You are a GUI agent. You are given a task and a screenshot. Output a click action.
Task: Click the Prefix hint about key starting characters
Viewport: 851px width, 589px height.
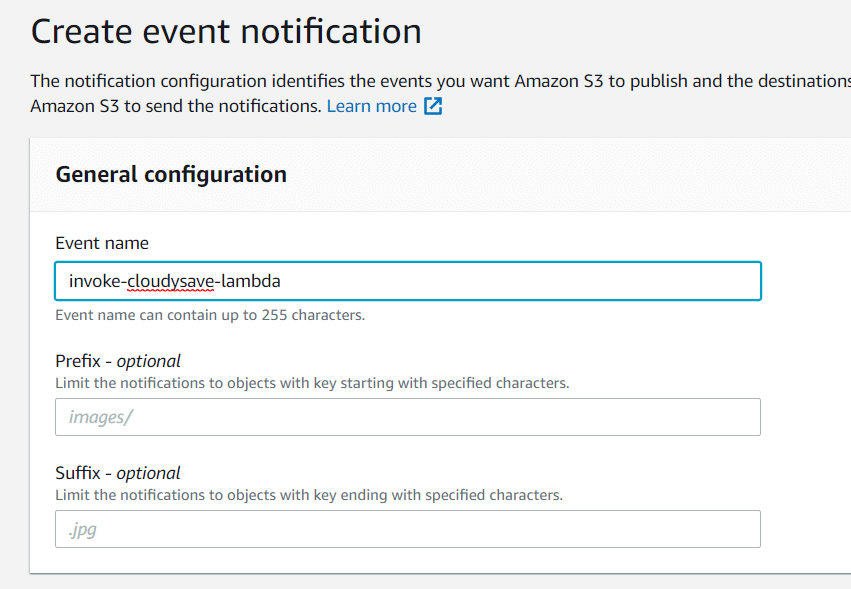tap(312, 383)
